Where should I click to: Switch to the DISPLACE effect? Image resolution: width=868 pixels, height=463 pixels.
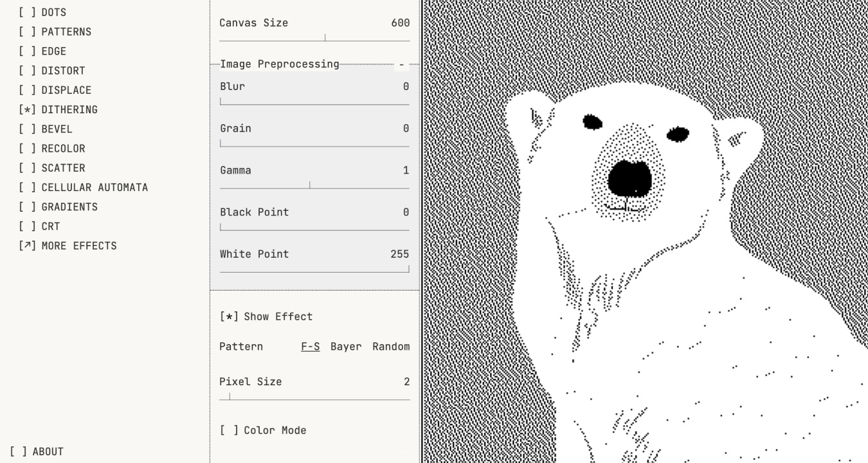pos(55,90)
